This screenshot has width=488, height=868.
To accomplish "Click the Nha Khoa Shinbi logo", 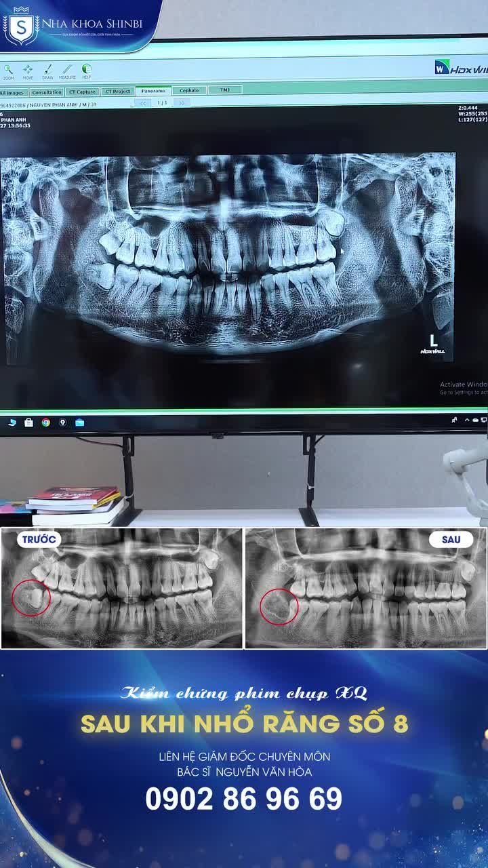I will click(x=73, y=25).
